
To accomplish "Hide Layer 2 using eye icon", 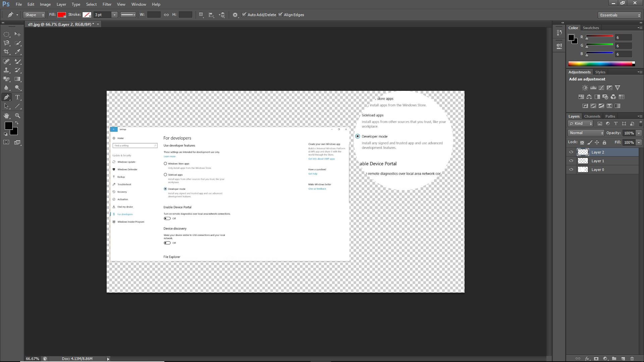I will 571,152.
